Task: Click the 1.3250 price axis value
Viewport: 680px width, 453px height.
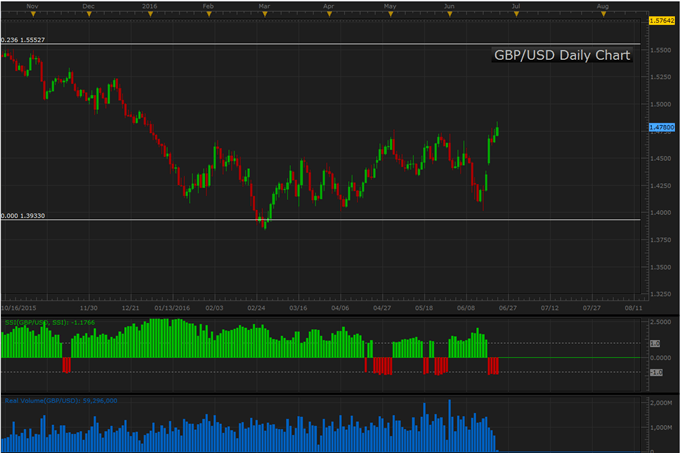Action: [660, 294]
